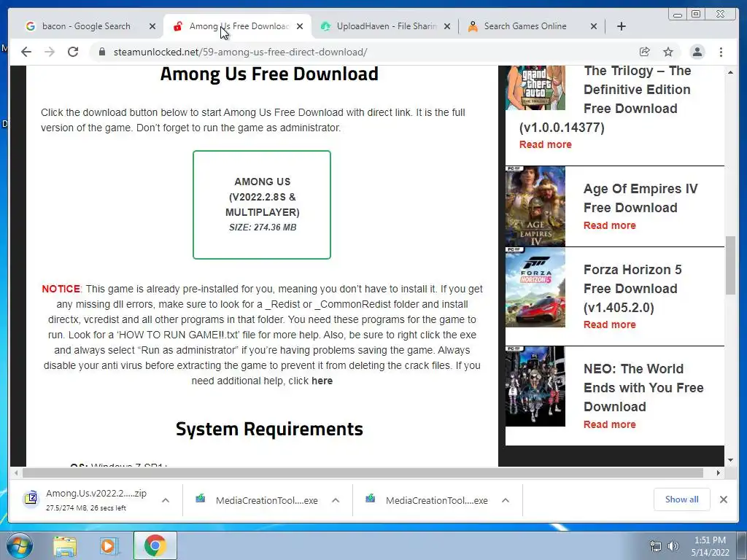Click the Among.Us zip file icon
This screenshot has width=747, height=560.
point(31,499)
